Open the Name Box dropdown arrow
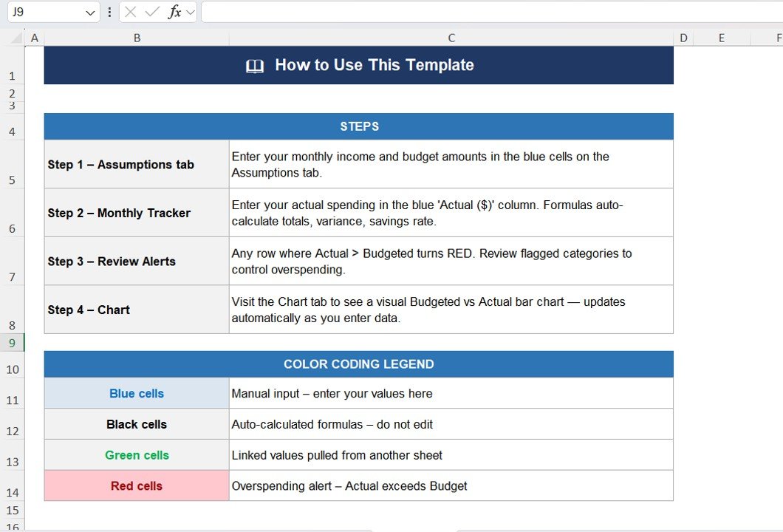 (90, 13)
